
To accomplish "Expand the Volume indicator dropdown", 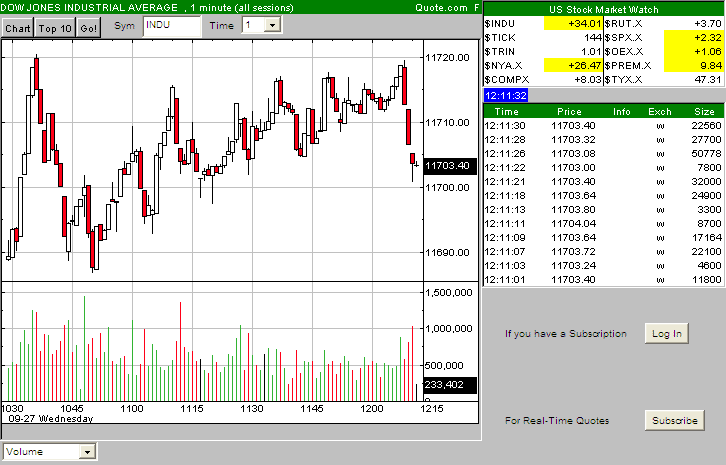I will [x=87, y=452].
